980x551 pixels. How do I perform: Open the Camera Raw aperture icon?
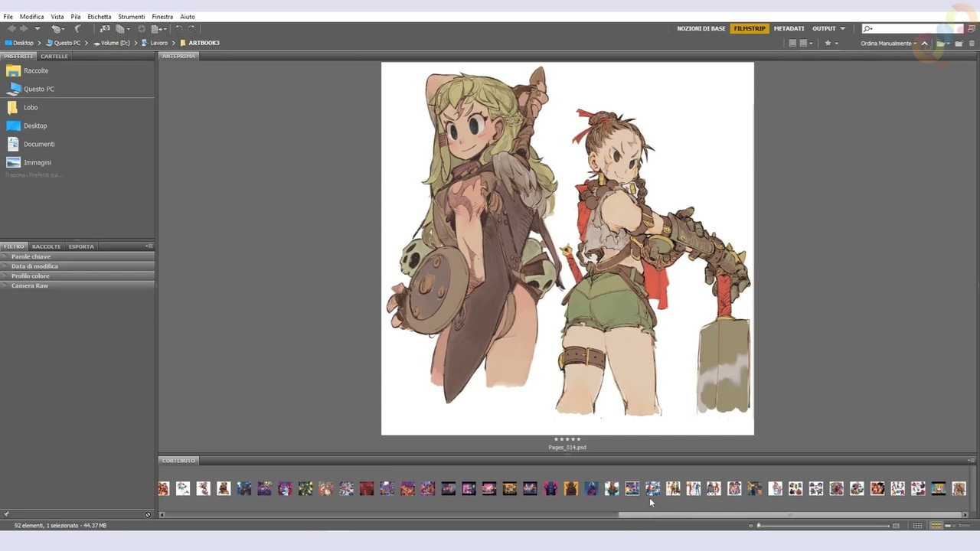142,28
